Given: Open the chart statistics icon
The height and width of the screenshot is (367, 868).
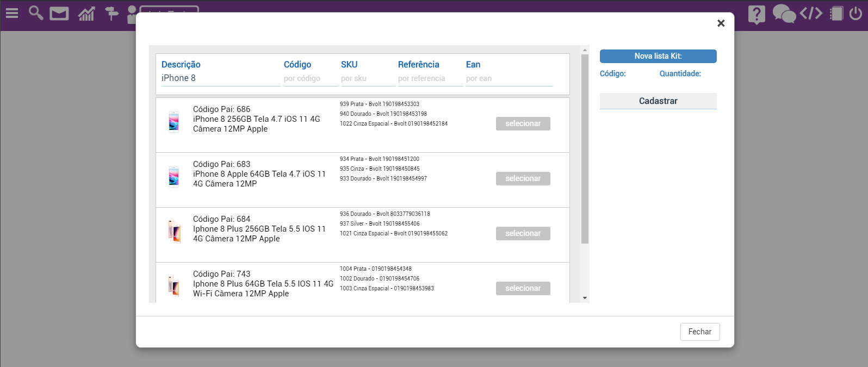Looking at the screenshot, I should tap(86, 13).
